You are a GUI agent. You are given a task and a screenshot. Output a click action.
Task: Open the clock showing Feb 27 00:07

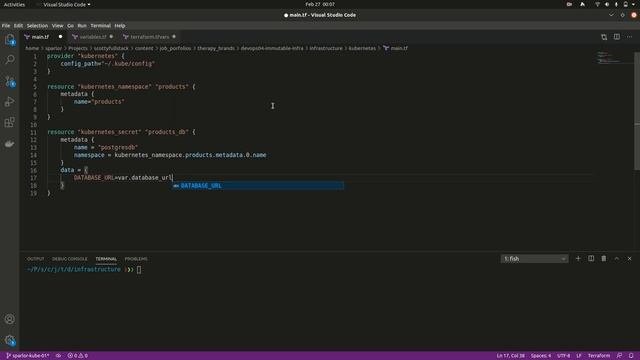click(x=320, y=4)
